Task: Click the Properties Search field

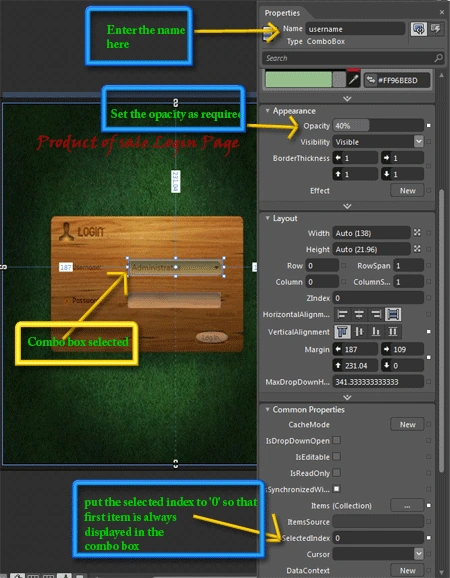Action: pos(353,58)
